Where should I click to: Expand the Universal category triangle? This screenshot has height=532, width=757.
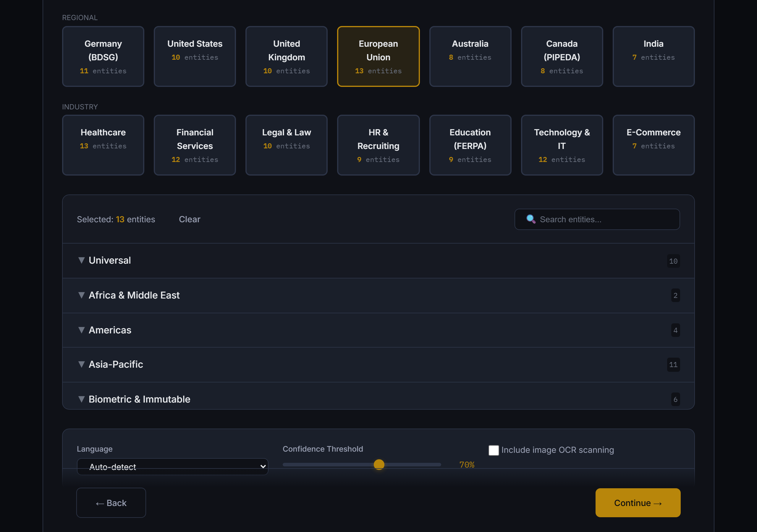click(x=81, y=260)
